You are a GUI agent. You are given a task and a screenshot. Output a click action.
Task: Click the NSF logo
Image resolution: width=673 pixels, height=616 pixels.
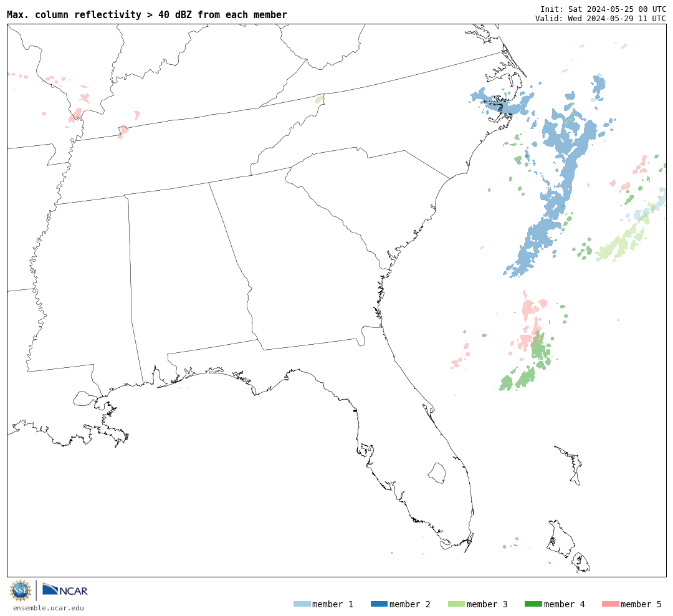tap(20, 590)
